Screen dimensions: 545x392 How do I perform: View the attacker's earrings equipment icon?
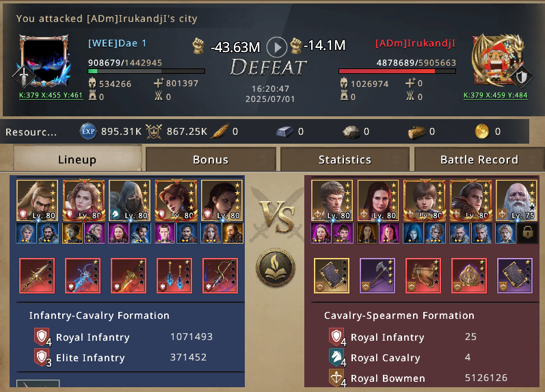[x=174, y=276]
